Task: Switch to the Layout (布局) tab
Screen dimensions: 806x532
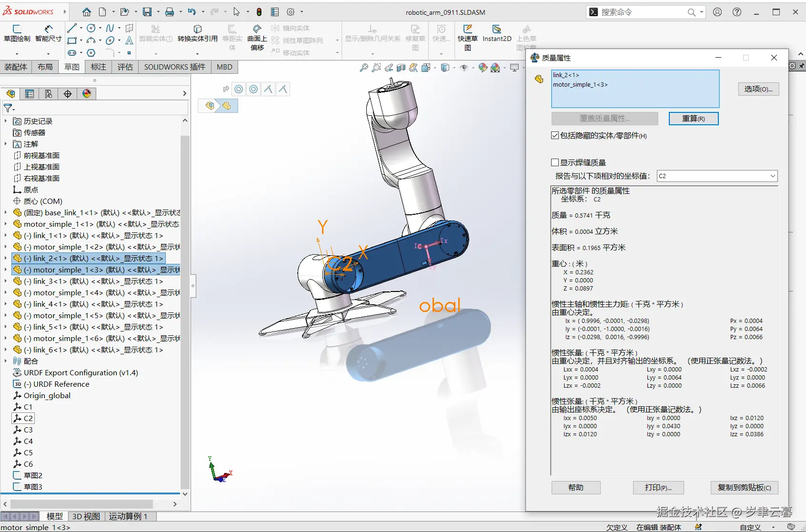Action: click(x=45, y=67)
